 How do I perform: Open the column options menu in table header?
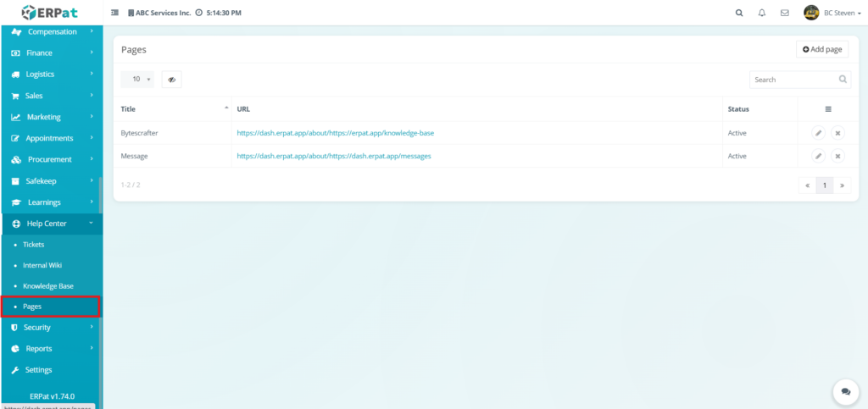[x=827, y=109]
